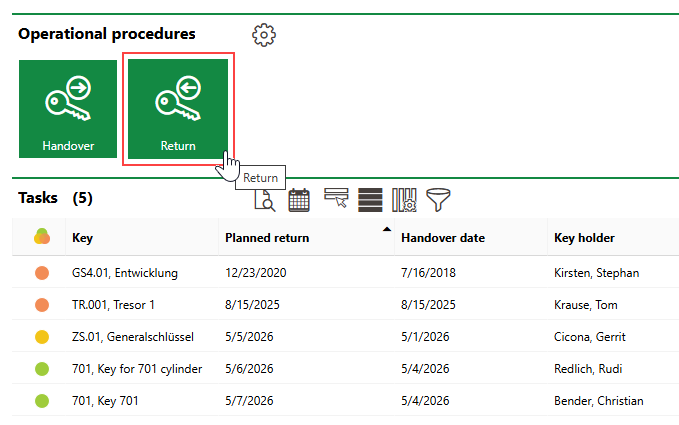Viewport: 679px width, 425px height.
Task: Click the filter funnel icon
Action: [438, 200]
